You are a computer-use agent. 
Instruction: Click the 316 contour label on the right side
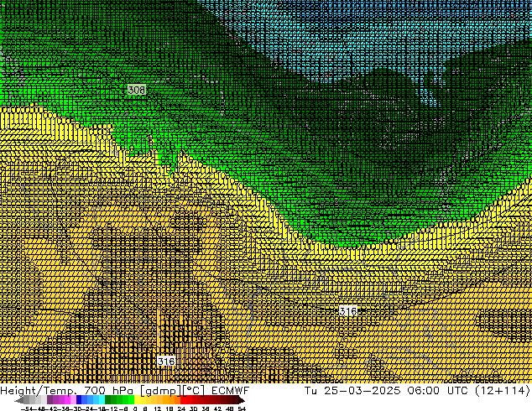[x=348, y=310]
